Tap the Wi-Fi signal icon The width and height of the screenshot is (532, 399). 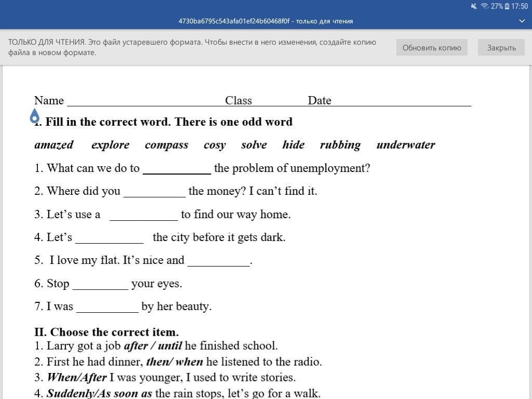(484, 6)
